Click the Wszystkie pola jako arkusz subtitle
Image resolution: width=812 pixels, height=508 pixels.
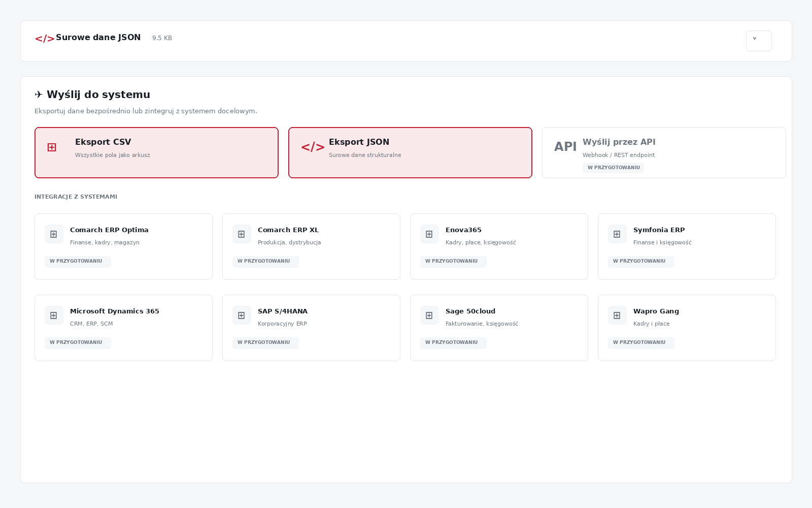click(x=113, y=155)
